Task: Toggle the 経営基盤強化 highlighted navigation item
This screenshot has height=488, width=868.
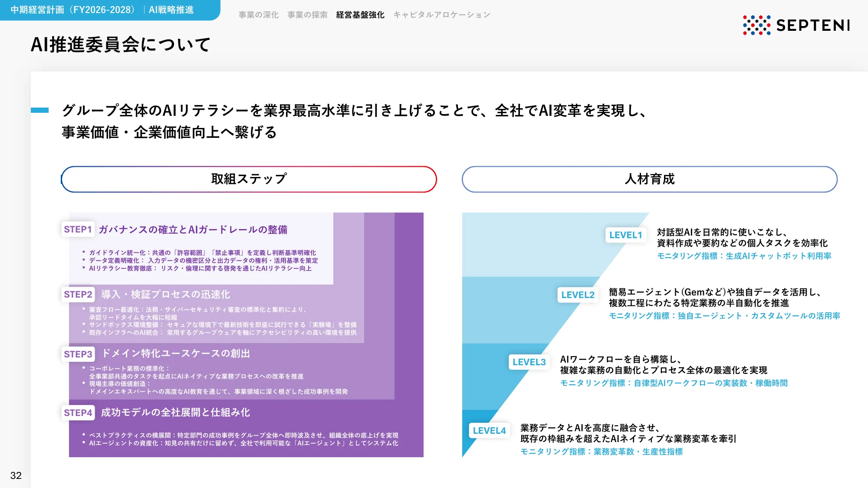Action: [x=359, y=14]
